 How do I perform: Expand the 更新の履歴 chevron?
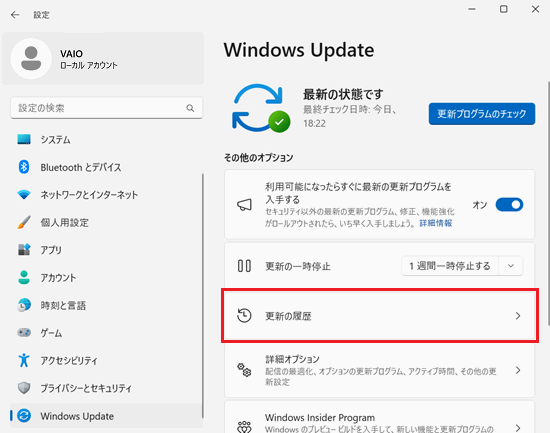pyautogui.click(x=518, y=316)
